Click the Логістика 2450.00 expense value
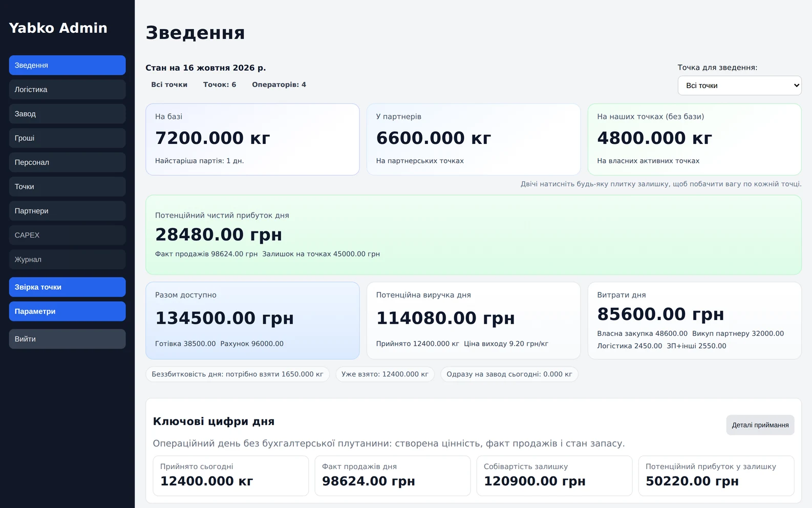Image resolution: width=812 pixels, height=508 pixels. [630, 346]
